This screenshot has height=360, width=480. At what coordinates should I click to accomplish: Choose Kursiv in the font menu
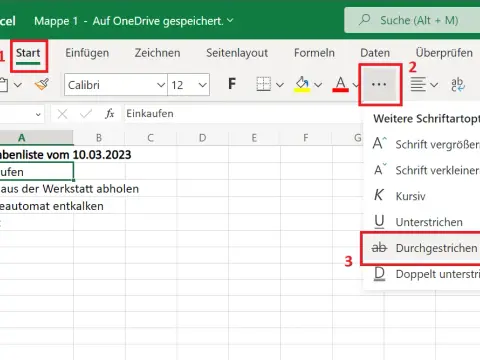422,196
